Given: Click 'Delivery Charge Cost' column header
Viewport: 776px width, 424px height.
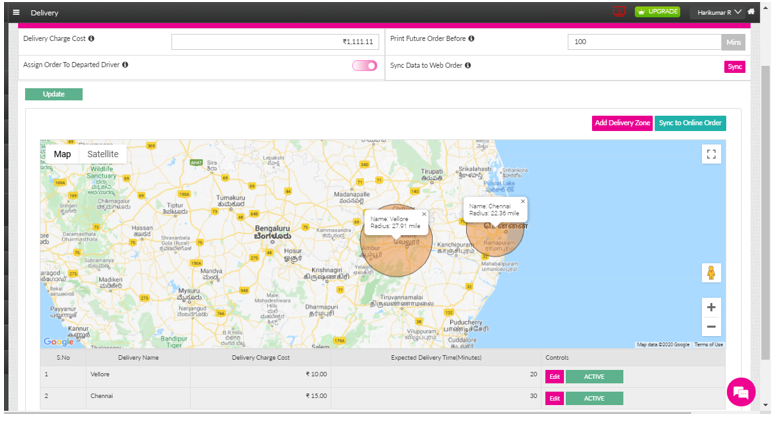Looking at the screenshot, I should tap(260, 358).
